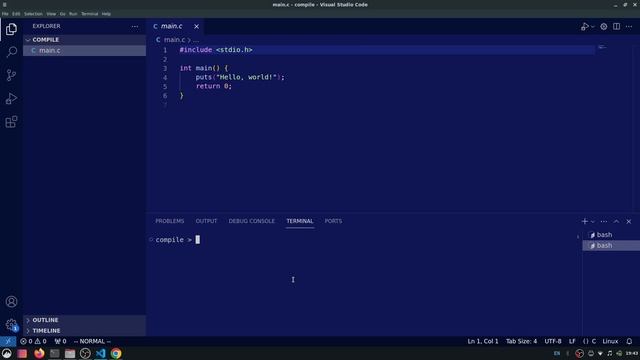Image resolution: width=640 pixels, height=360 pixels.
Task: Create a new terminal with plus icon
Action: (x=584, y=221)
